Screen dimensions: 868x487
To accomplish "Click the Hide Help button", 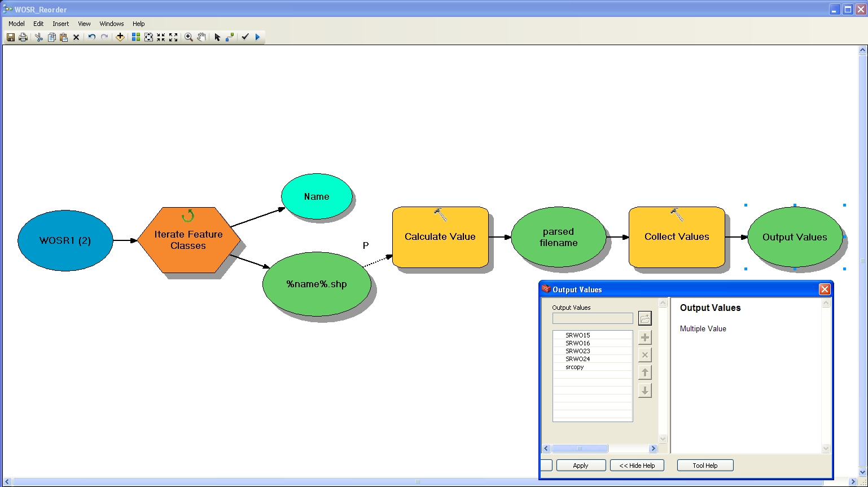I will coord(637,466).
